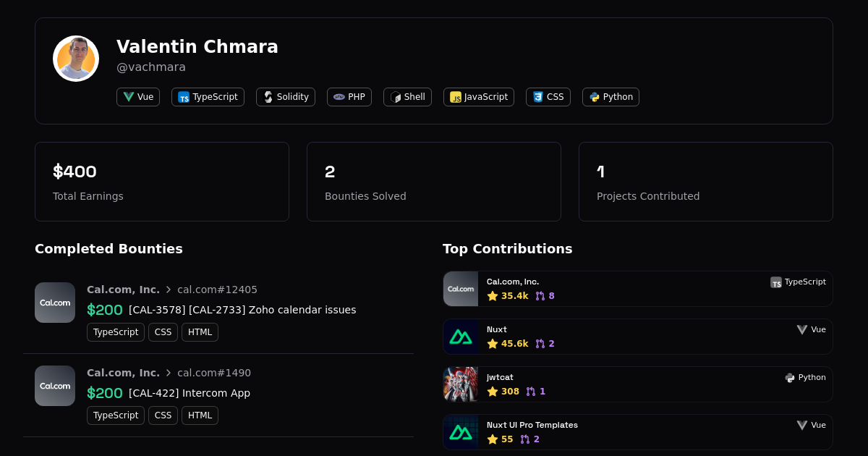Open Nuxt UI Pro Templates contribution
Screen dimensions: 868x456
coord(637,432)
